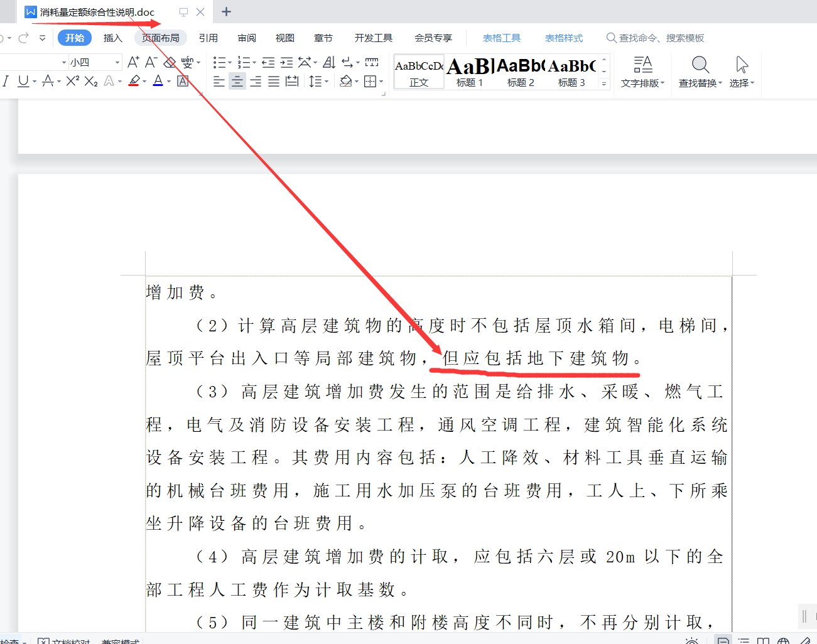Add new document tab with plus
Image resolution: width=817 pixels, height=644 pixels.
click(x=227, y=12)
